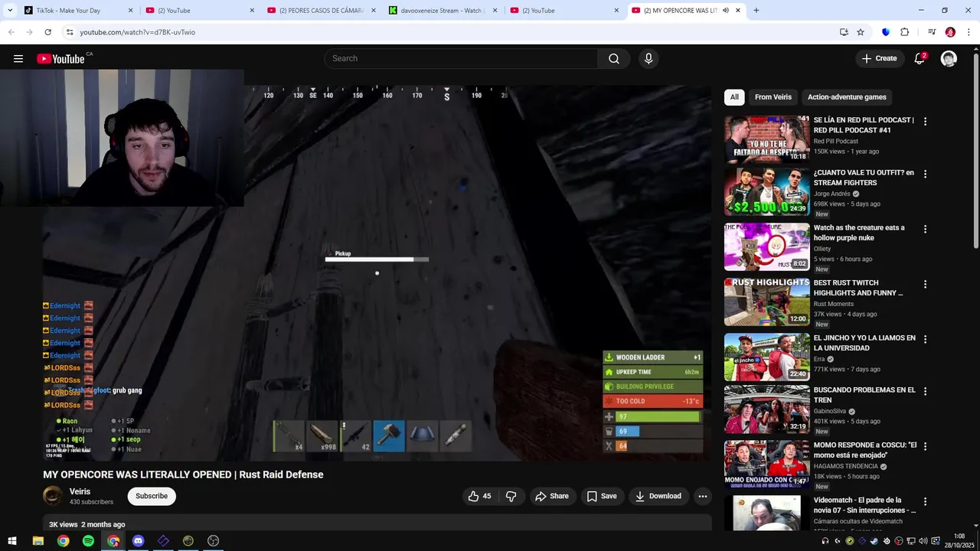Bookmark this page with the star
This screenshot has height=551, width=980.
coord(861,32)
